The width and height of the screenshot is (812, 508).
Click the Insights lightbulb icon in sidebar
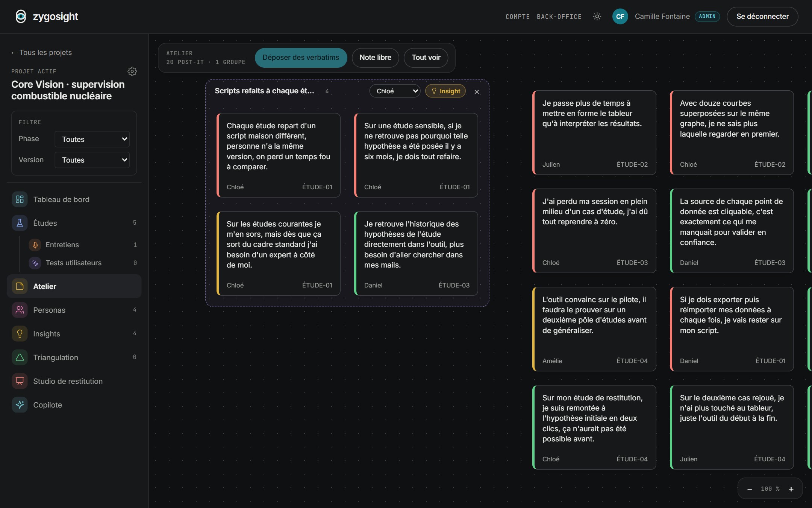[20, 334]
